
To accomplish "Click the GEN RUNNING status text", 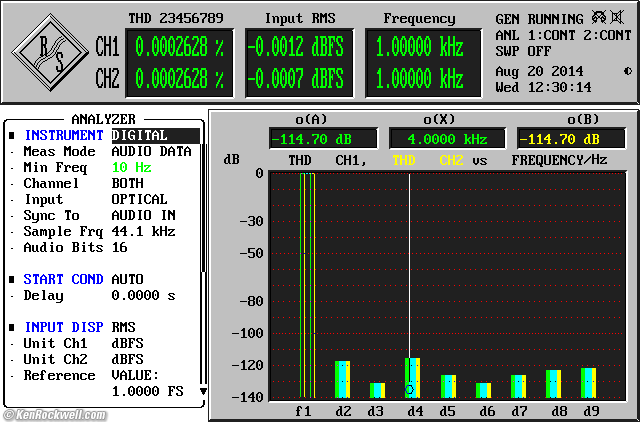I will (539, 19).
